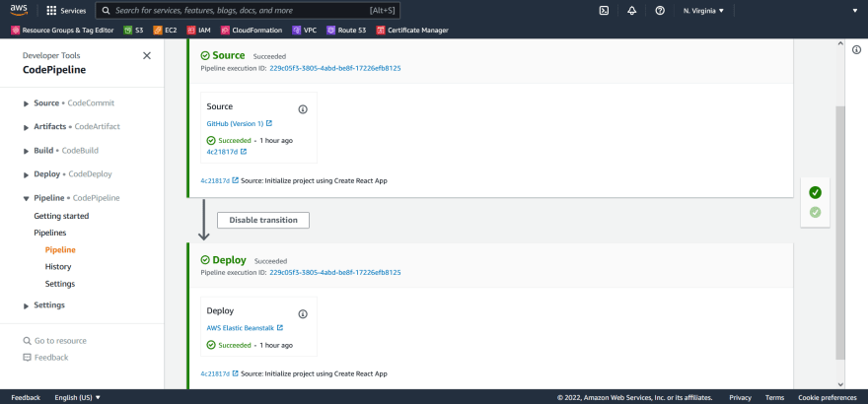Close the Developer Tools side panel
Screen dimensions: 868x404
147,55
